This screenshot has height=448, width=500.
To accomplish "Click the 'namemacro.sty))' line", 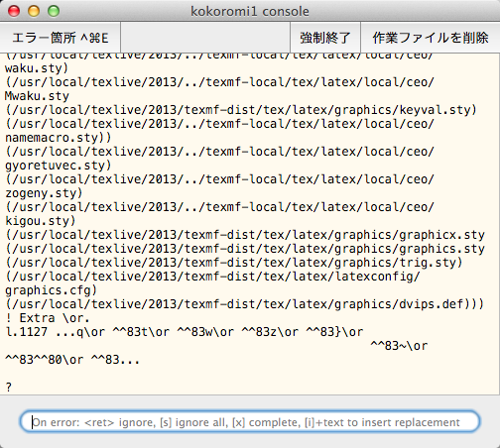I will pyautogui.click(x=59, y=138).
